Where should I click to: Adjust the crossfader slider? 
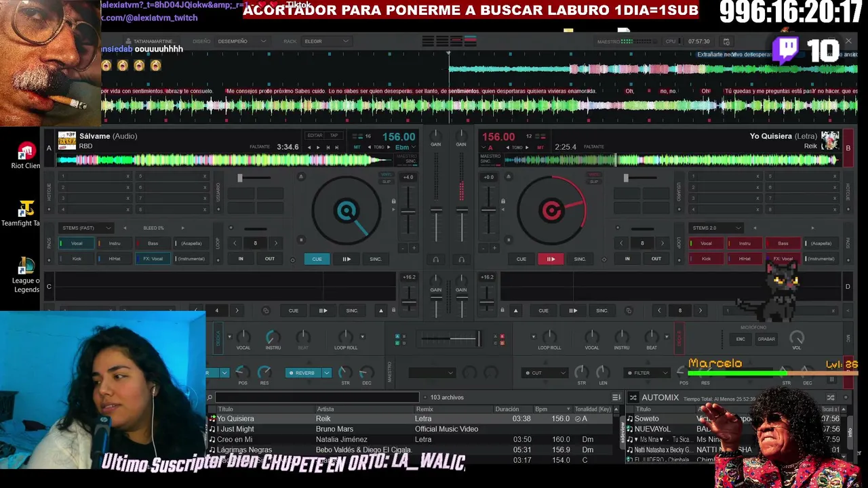pos(450,338)
